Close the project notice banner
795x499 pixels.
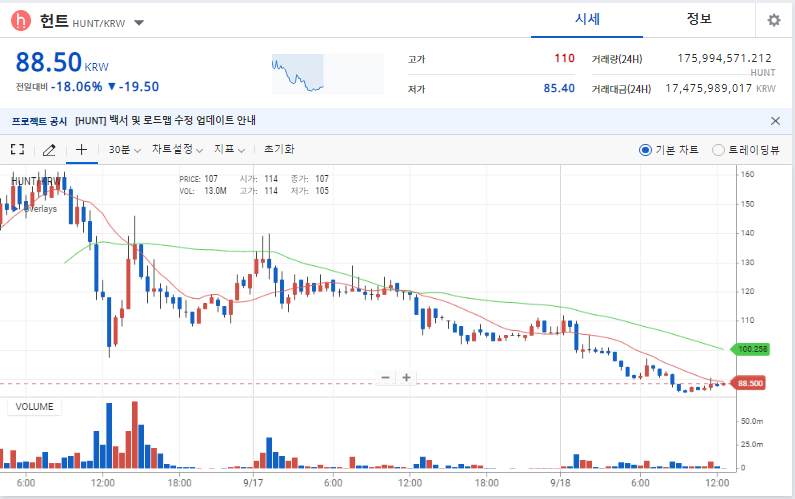tap(775, 121)
